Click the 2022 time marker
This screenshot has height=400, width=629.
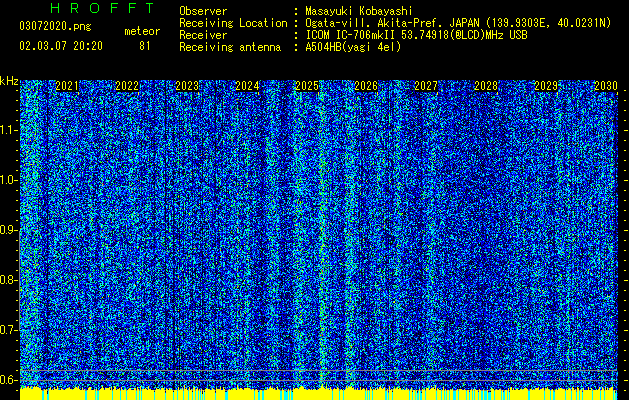click(127, 86)
